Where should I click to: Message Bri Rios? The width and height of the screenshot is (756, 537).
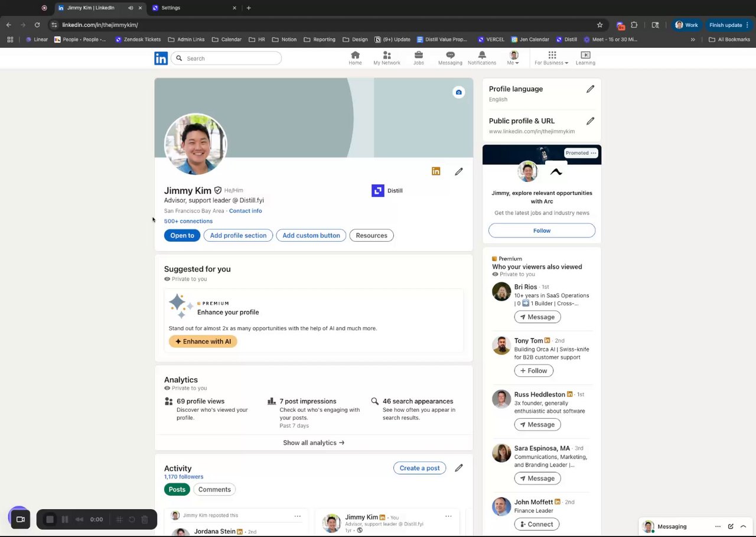coord(537,317)
